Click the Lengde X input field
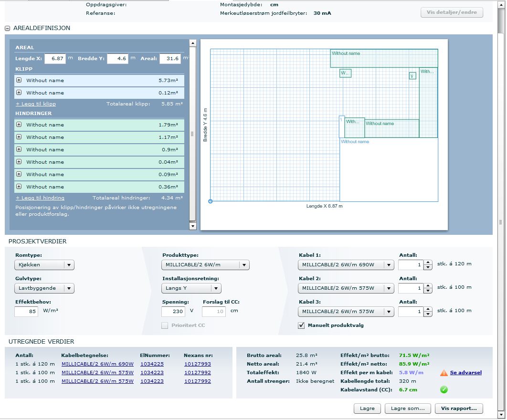The image size is (507, 420). coord(54,59)
